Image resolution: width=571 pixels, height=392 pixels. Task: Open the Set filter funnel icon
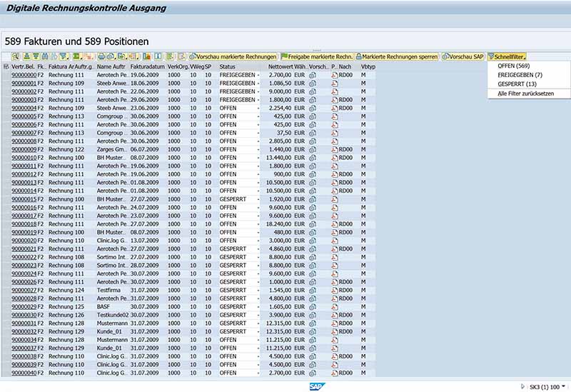[64, 56]
